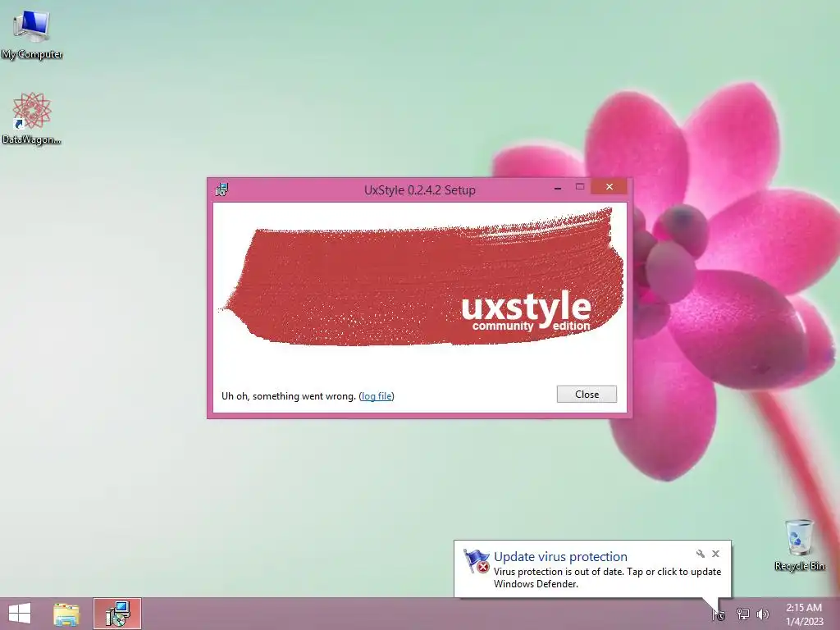
Task: Open File Explorer from the taskbar
Action: coord(66,614)
